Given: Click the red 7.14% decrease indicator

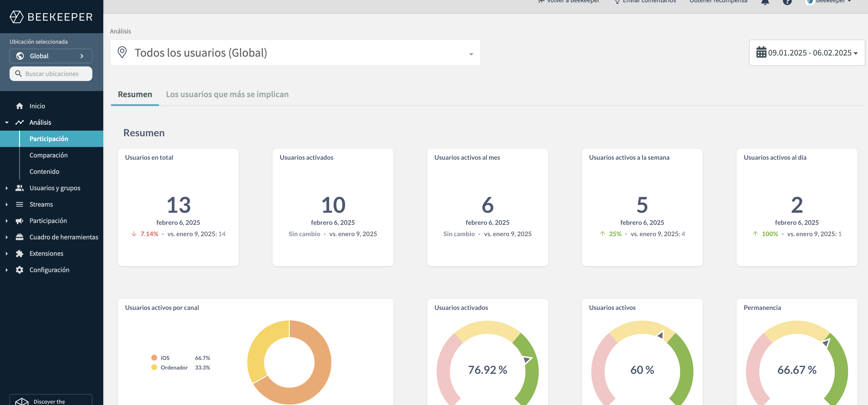Looking at the screenshot, I should point(145,234).
